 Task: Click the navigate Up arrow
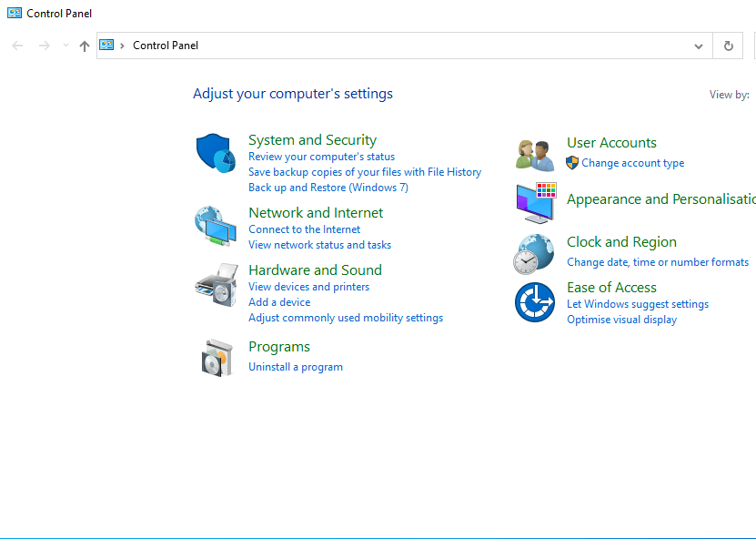tap(84, 46)
